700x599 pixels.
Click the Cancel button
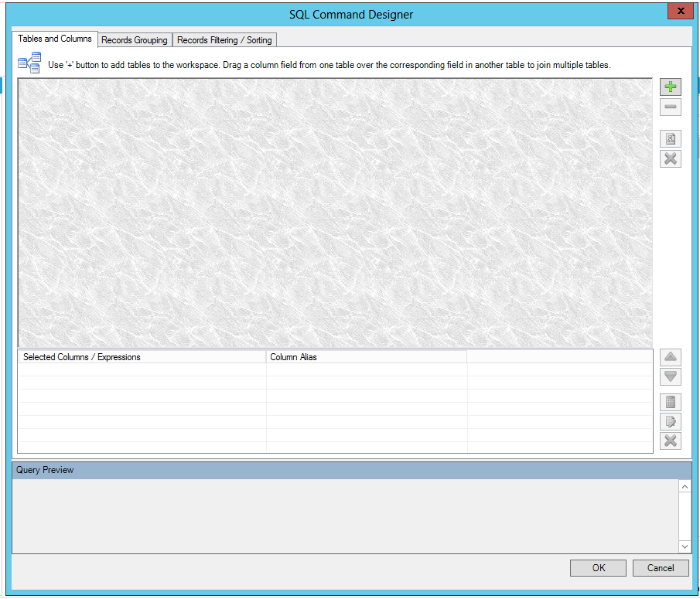[661, 568]
